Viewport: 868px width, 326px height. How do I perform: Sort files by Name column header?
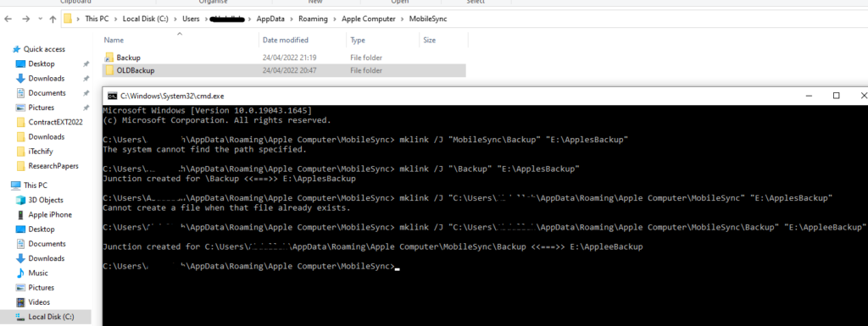tap(114, 40)
